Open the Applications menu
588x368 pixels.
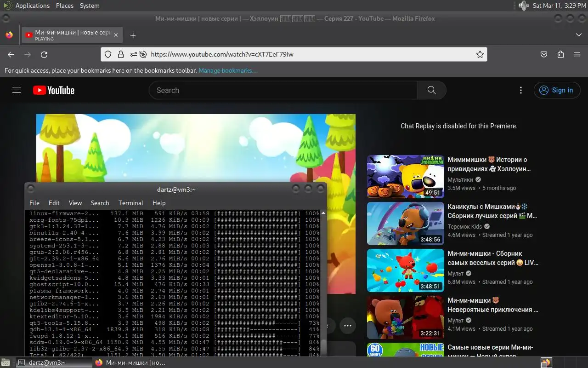tap(32, 6)
